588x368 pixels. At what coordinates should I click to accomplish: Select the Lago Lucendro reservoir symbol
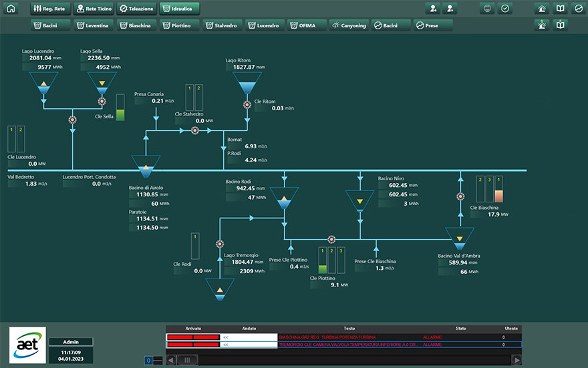[x=44, y=82]
